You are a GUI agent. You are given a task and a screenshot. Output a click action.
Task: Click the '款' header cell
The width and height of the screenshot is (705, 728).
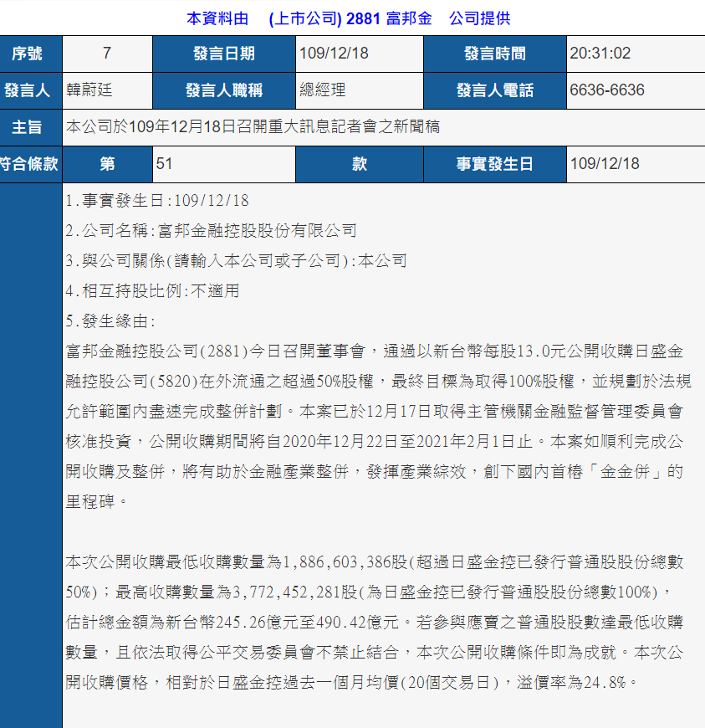click(360, 164)
